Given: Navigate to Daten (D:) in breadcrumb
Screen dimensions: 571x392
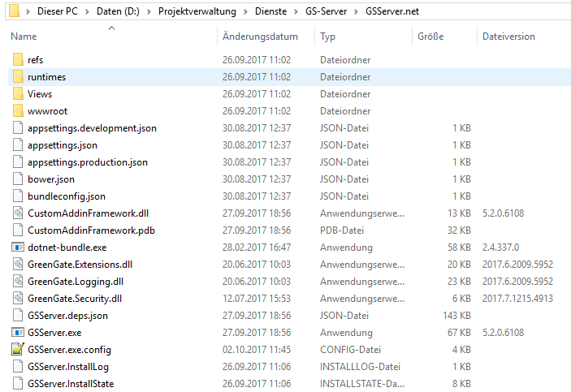Looking at the screenshot, I should click(118, 11).
